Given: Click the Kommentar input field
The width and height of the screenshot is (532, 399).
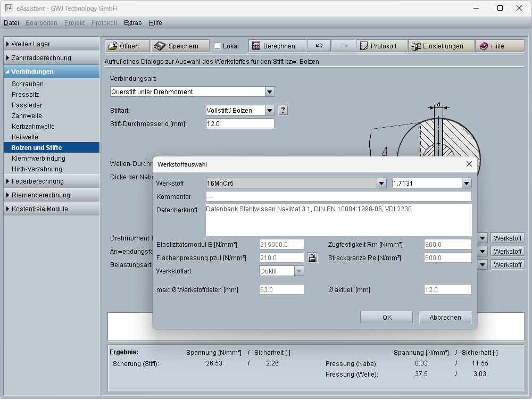Looking at the screenshot, I should pyautogui.click(x=338, y=197).
